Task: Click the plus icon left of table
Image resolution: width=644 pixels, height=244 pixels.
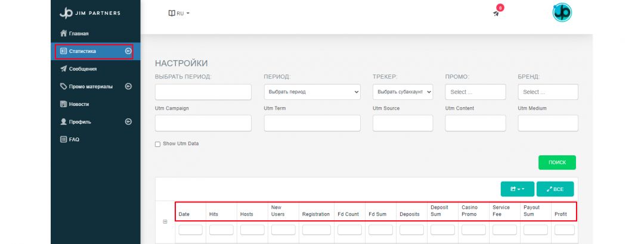Action: 165,222
